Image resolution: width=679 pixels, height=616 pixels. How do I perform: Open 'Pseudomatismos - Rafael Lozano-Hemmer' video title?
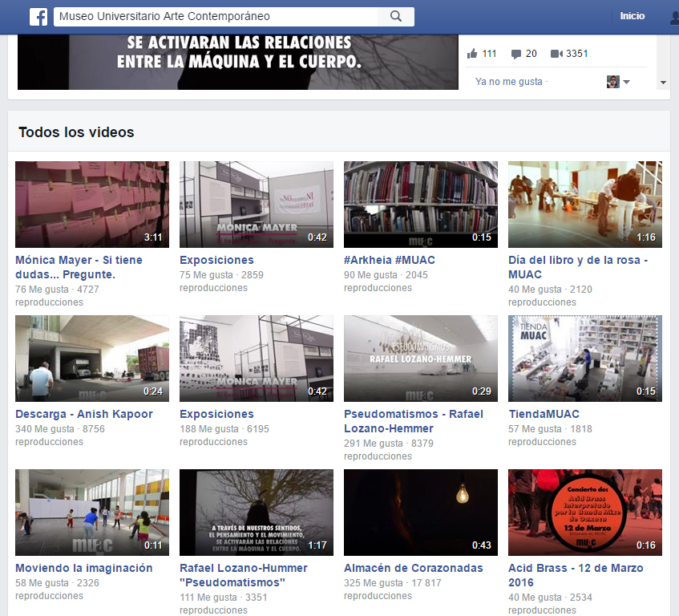pos(414,421)
